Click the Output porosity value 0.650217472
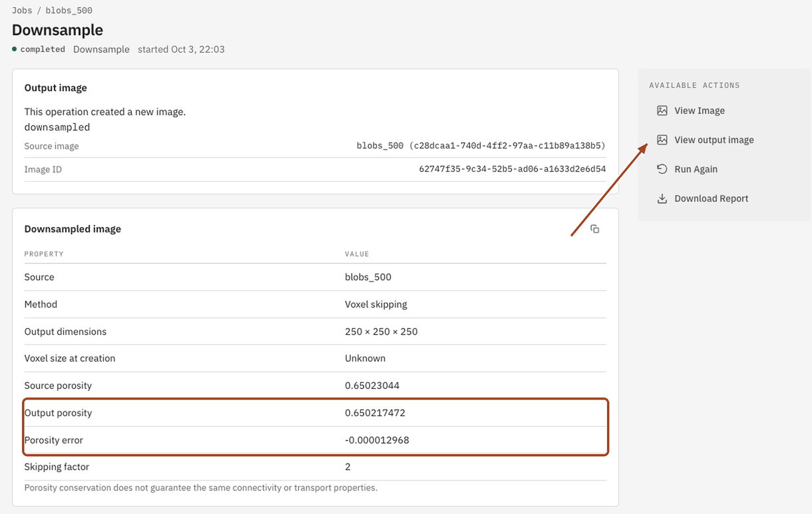The width and height of the screenshot is (812, 514). (375, 413)
